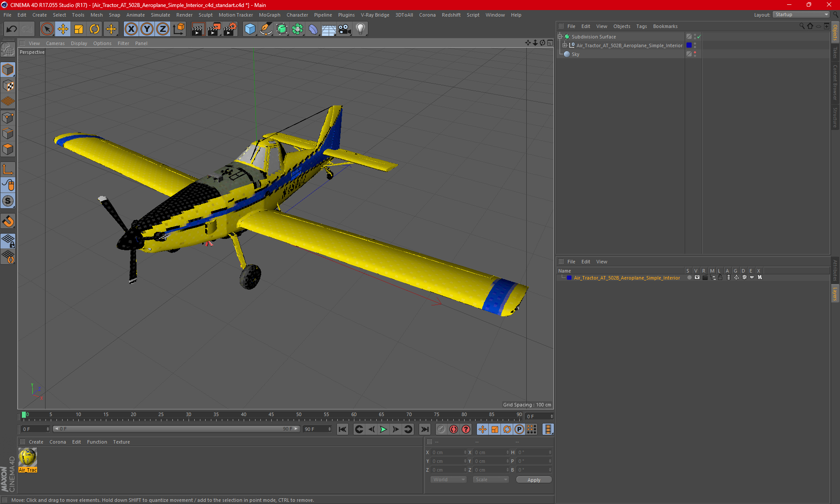The height and width of the screenshot is (504, 840).
Task: Activate the Scale tool
Action: pos(79,29)
